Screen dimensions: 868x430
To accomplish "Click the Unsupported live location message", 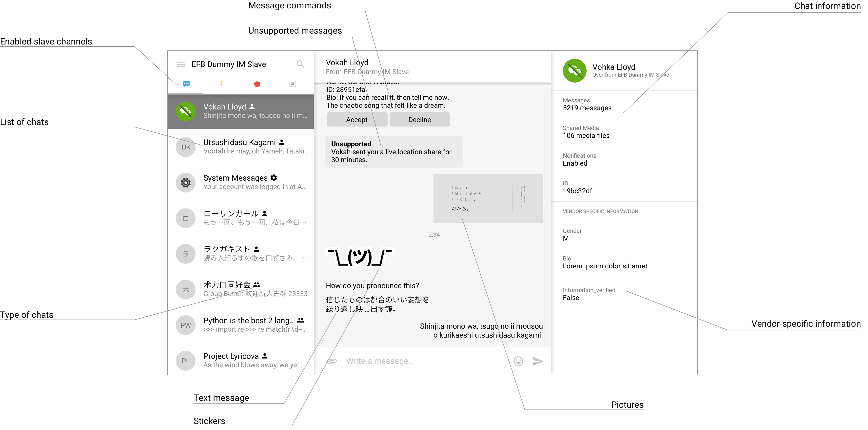I will click(394, 152).
